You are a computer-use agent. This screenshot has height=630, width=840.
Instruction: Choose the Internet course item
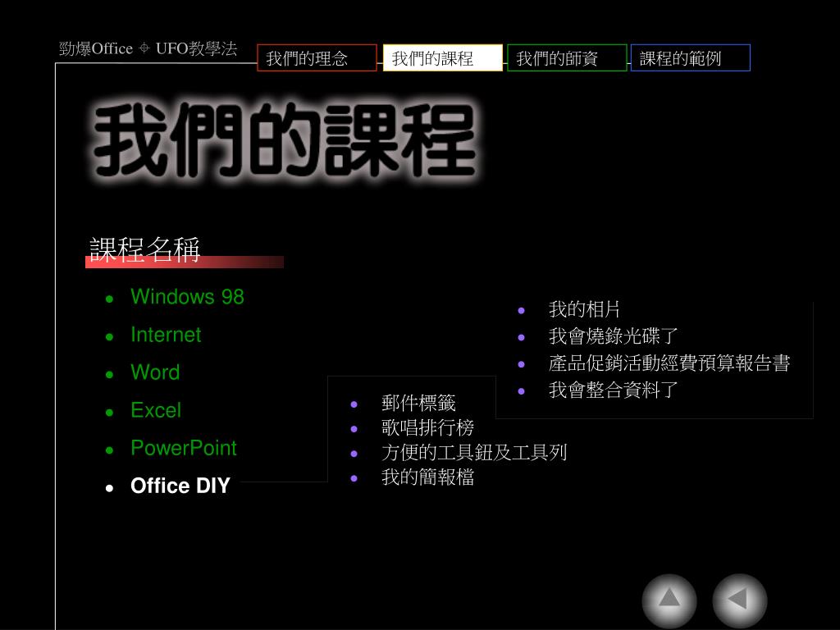(166, 335)
